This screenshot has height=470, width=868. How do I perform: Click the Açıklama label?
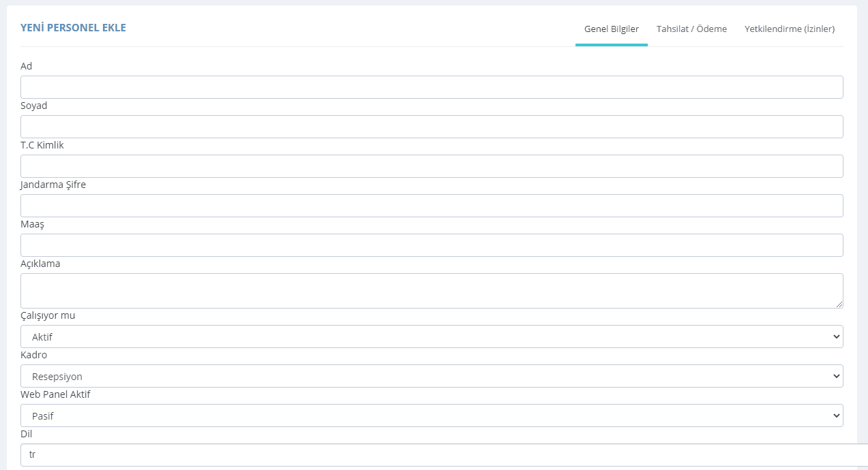coord(40,264)
